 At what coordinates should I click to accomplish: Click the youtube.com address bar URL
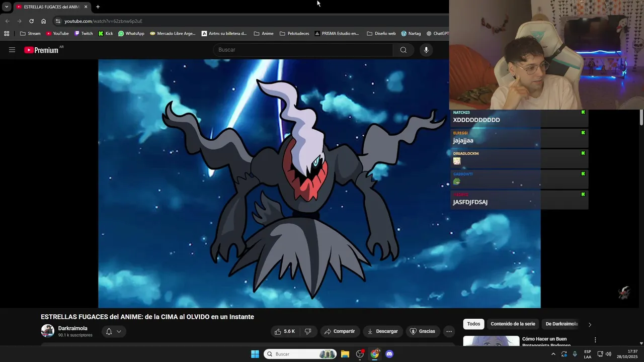[x=103, y=21]
